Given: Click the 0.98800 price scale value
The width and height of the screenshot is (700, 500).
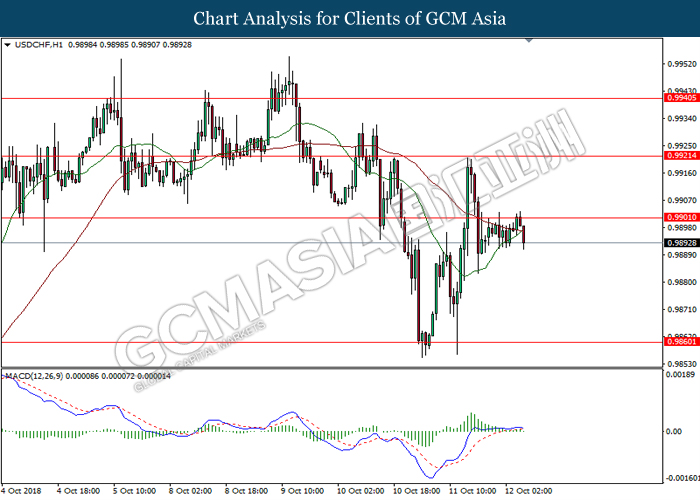Looking at the screenshot, I should [682, 282].
